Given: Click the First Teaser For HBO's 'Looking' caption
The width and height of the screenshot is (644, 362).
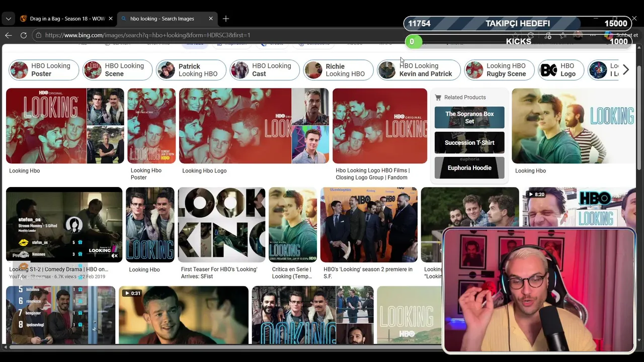Looking at the screenshot, I should [x=219, y=273].
